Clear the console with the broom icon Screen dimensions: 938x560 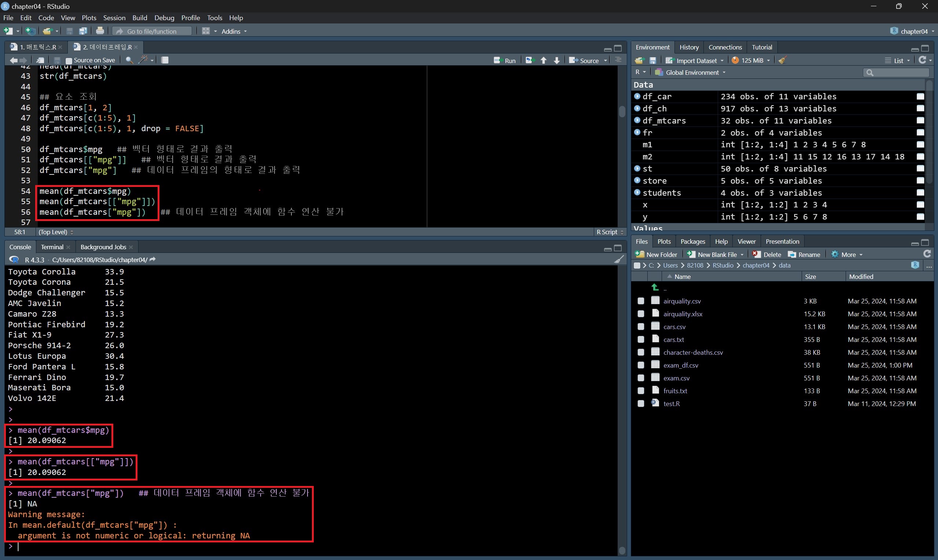619,259
